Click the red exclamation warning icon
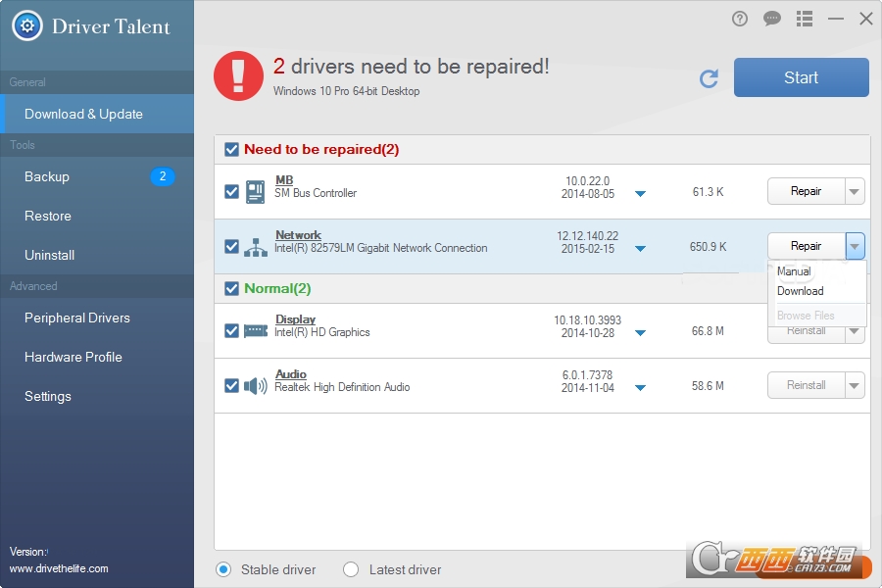Screen dimensions: 882x588 point(238,76)
